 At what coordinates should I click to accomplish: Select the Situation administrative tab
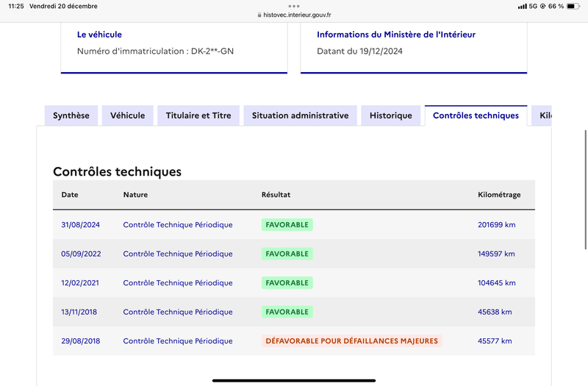tap(301, 115)
